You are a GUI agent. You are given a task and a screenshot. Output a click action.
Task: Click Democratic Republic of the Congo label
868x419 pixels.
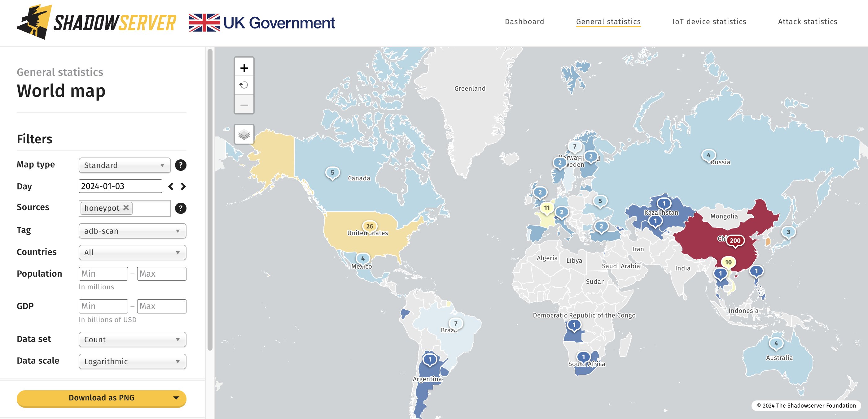(584, 315)
